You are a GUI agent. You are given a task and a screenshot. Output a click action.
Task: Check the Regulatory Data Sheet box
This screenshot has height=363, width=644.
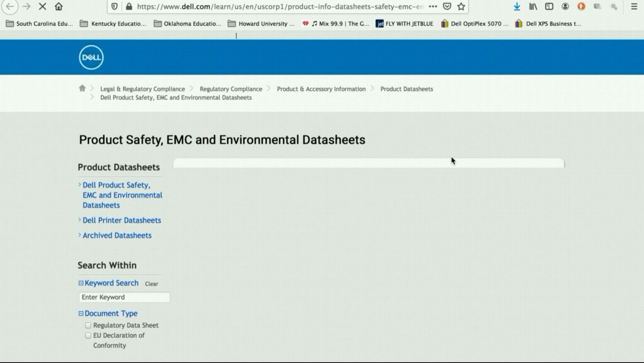click(x=88, y=325)
